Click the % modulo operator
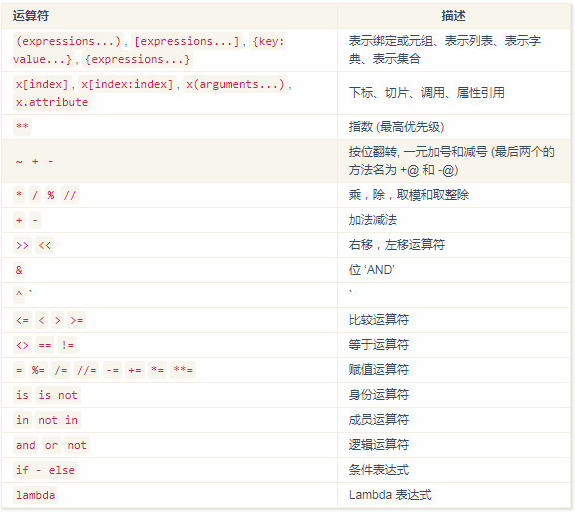Image resolution: width=575 pixels, height=514 pixels. [x=51, y=195]
